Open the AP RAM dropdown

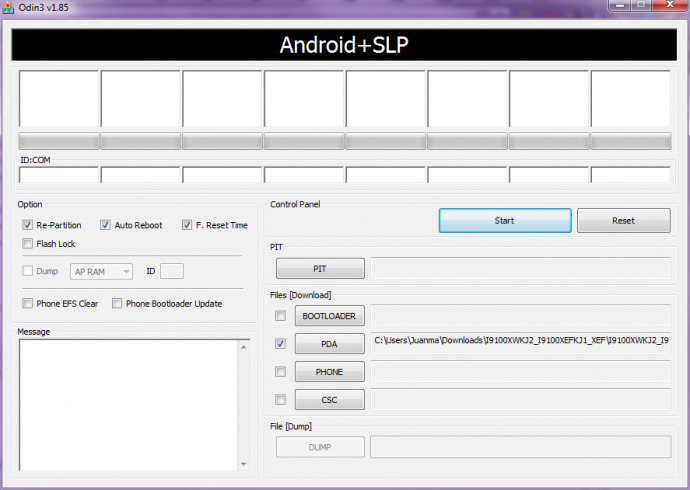pos(102,271)
